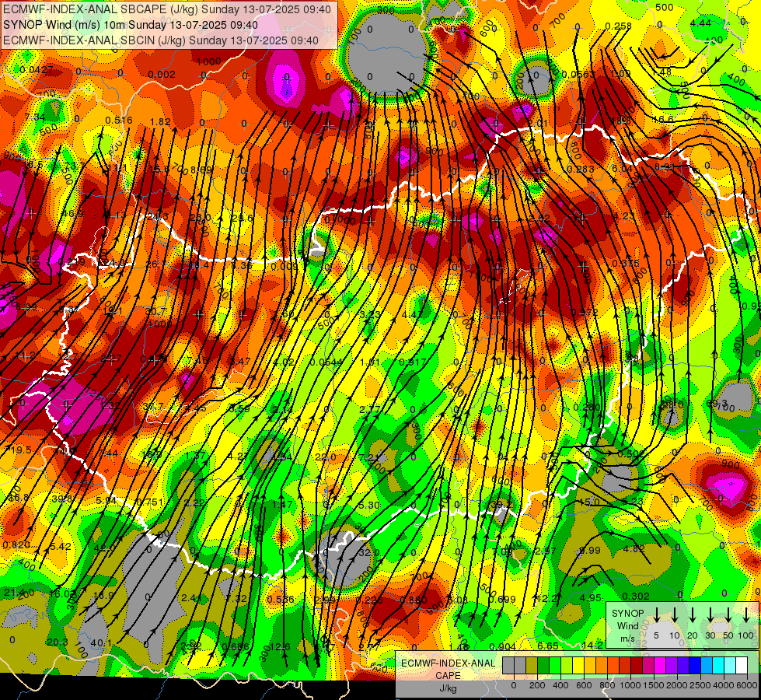Click the '16.6' value on the map
761x700 pixels.
664,119
